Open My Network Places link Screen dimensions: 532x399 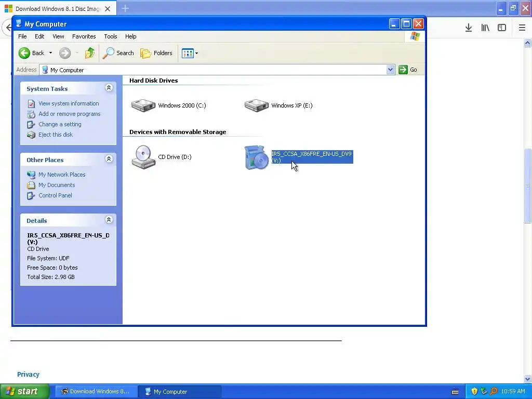62,175
